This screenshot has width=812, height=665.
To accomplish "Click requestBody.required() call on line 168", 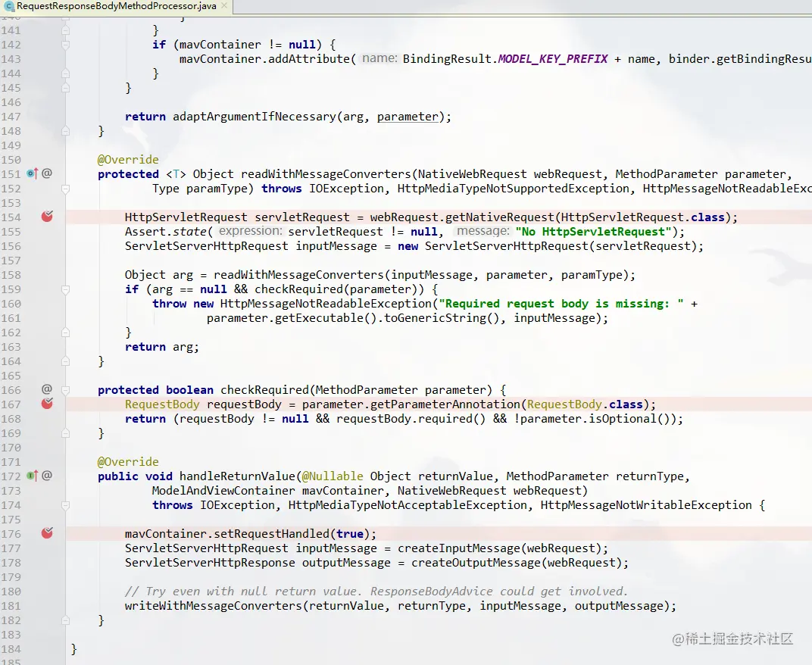I will point(411,419).
